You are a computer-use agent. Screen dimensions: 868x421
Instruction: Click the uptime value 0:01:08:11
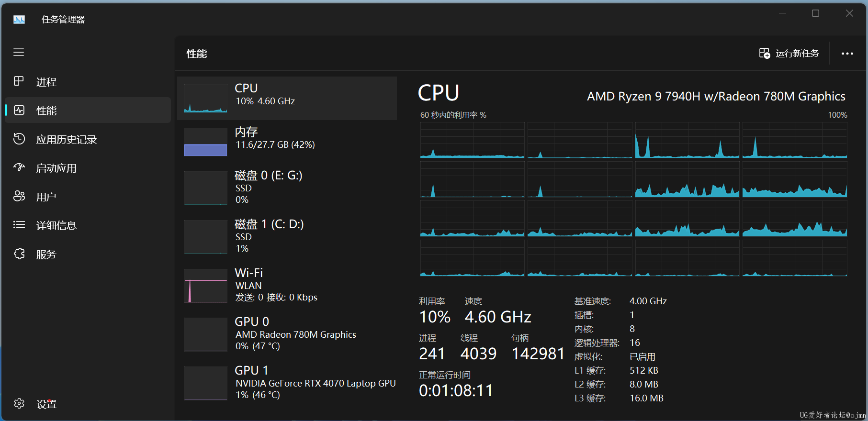456,390
